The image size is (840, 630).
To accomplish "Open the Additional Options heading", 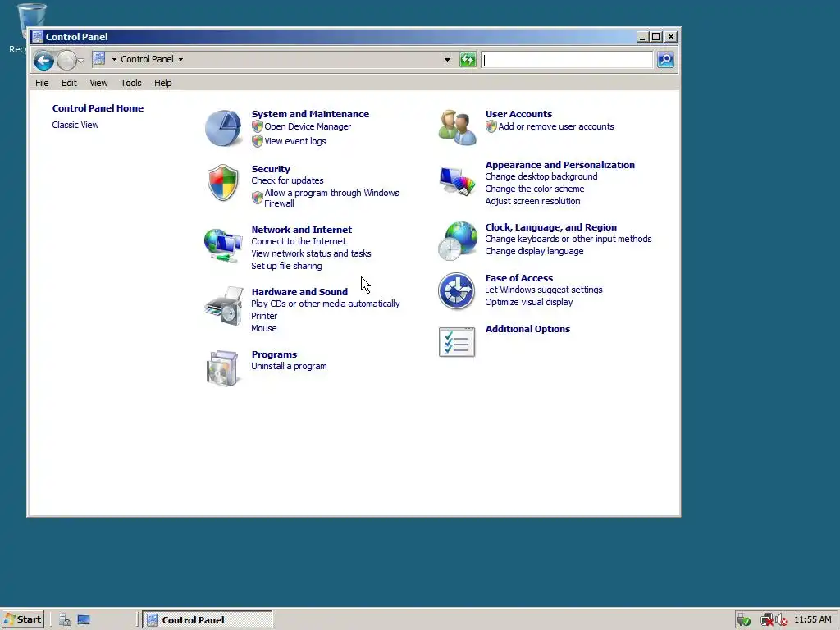I will 527,329.
